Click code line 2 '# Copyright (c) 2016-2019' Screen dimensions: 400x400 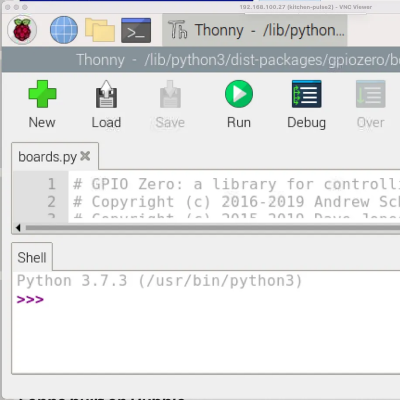click(x=236, y=202)
